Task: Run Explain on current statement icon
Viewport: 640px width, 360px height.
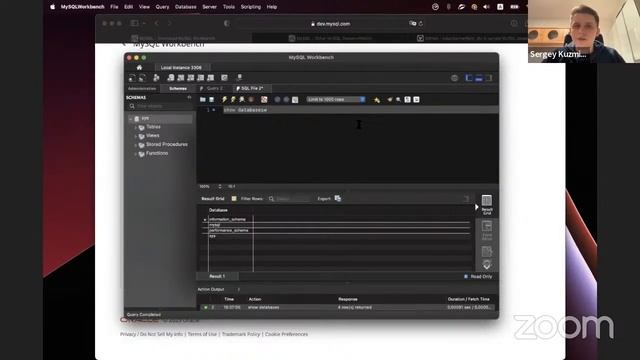Action: pos(242,100)
